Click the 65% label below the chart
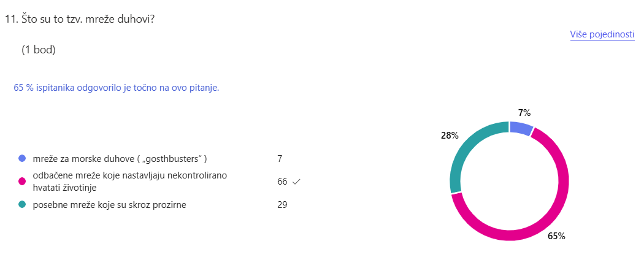This screenshot has width=644, height=276. (x=556, y=236)
